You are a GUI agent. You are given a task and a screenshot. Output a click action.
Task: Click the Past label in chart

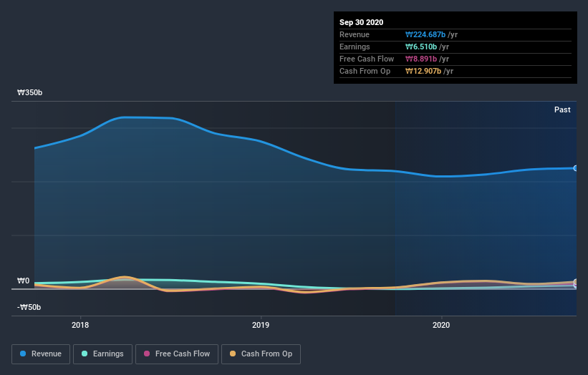562,109
